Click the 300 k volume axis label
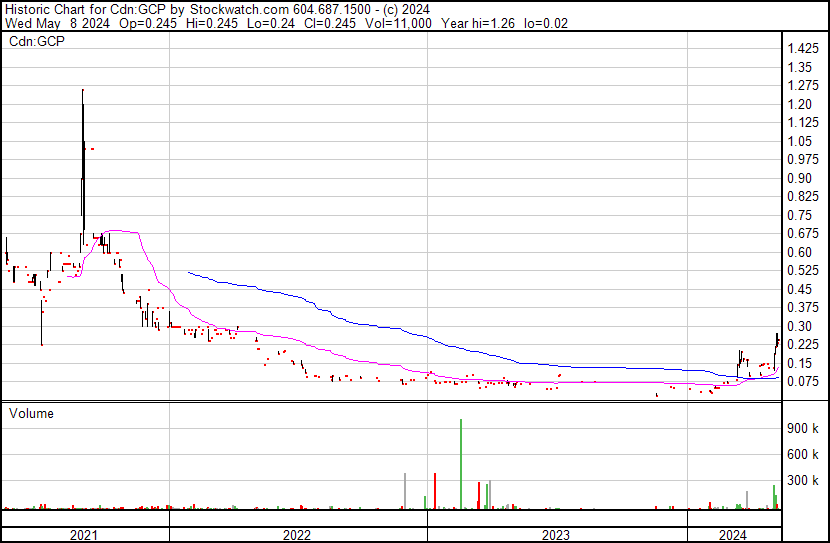Image resolution: width=830 pixels, height=543 pixels. [803, 480]
